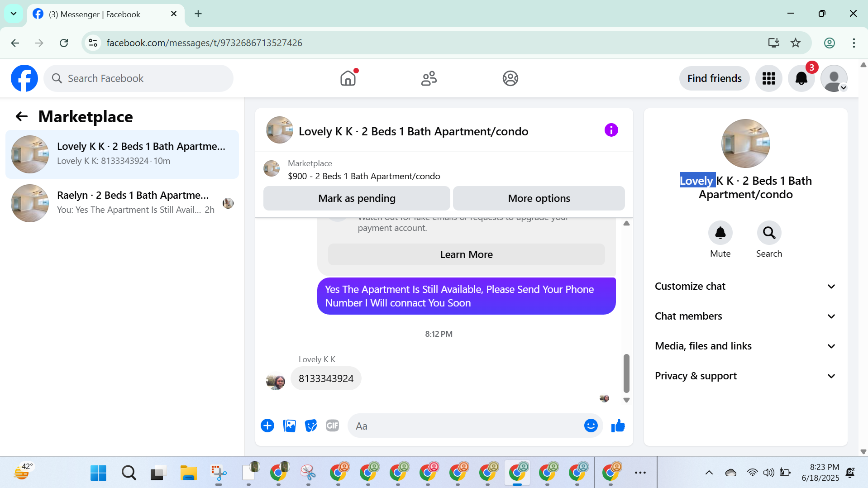The width and height of the screenshot is (868, 488).
Task: Open the Friends icon in top navigation
Action: (429, 78)
